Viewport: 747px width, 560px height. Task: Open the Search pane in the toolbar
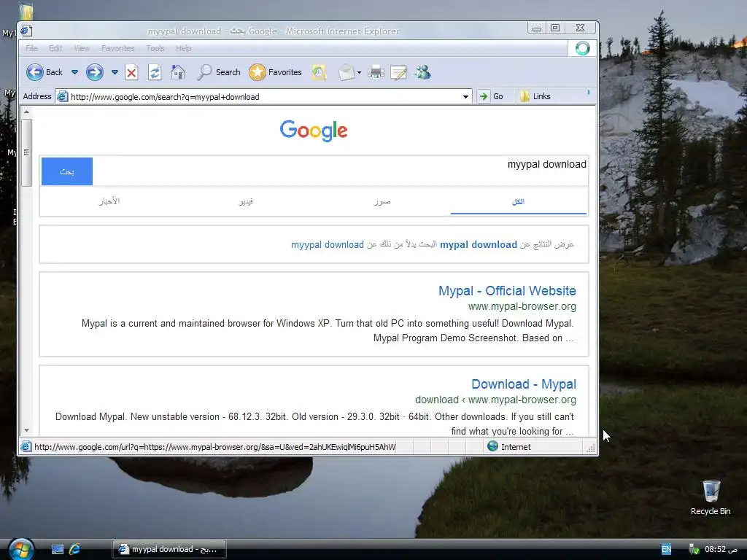219,72
